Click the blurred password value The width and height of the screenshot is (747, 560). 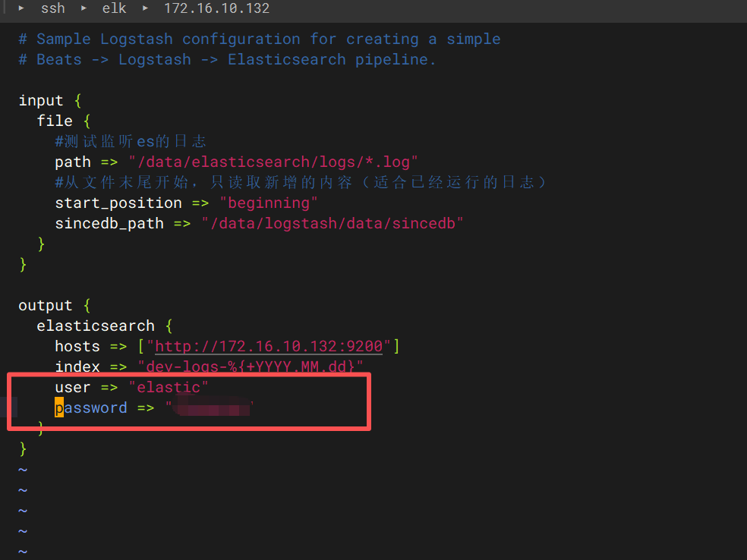pos(210,409)
